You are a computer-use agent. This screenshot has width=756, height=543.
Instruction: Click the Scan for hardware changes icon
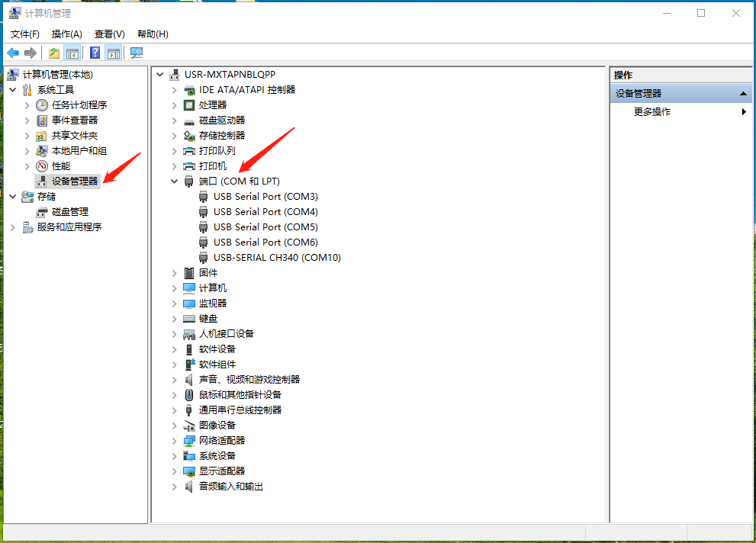[x=137, y=53]
